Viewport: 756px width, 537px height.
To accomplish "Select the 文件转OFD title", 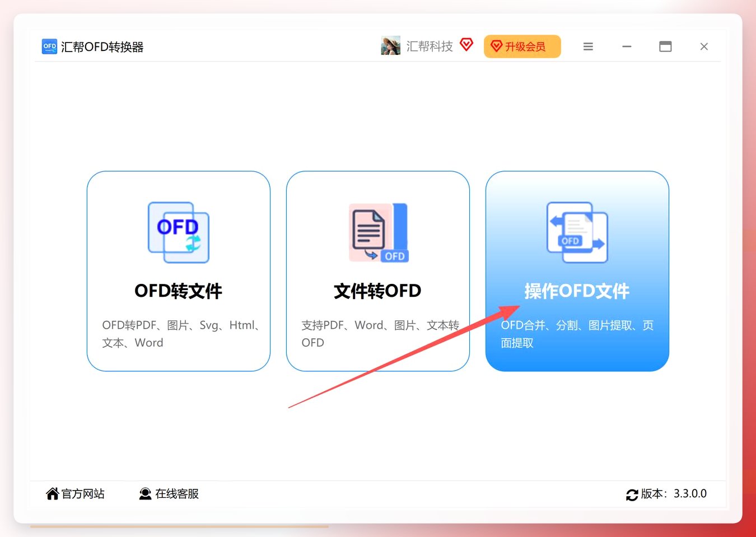I will [378, 291].
